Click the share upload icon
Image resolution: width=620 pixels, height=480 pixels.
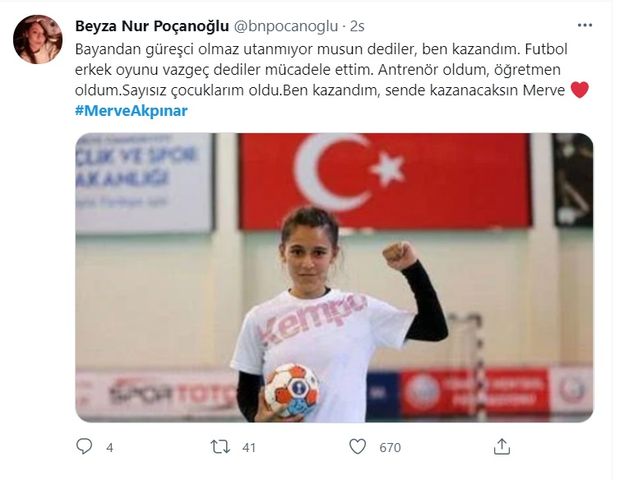[x=502, y=446]
